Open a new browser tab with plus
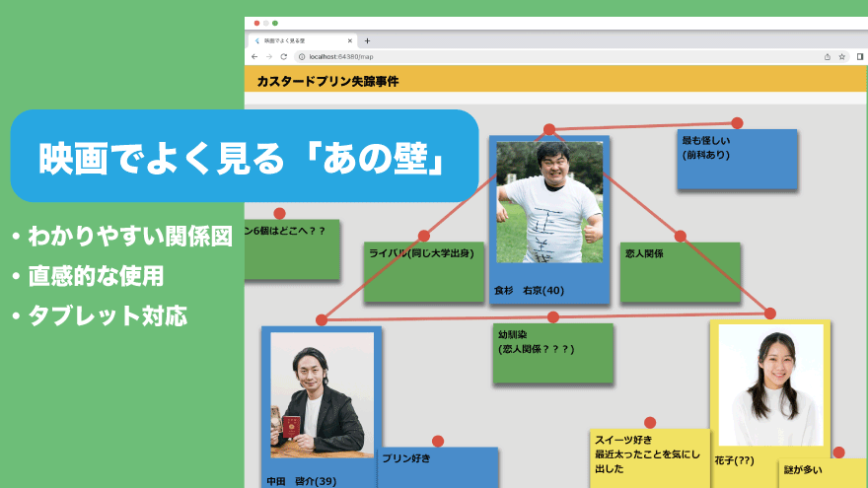Image resolution: width=868 pixels, height=488 pixels. [367, 40]
